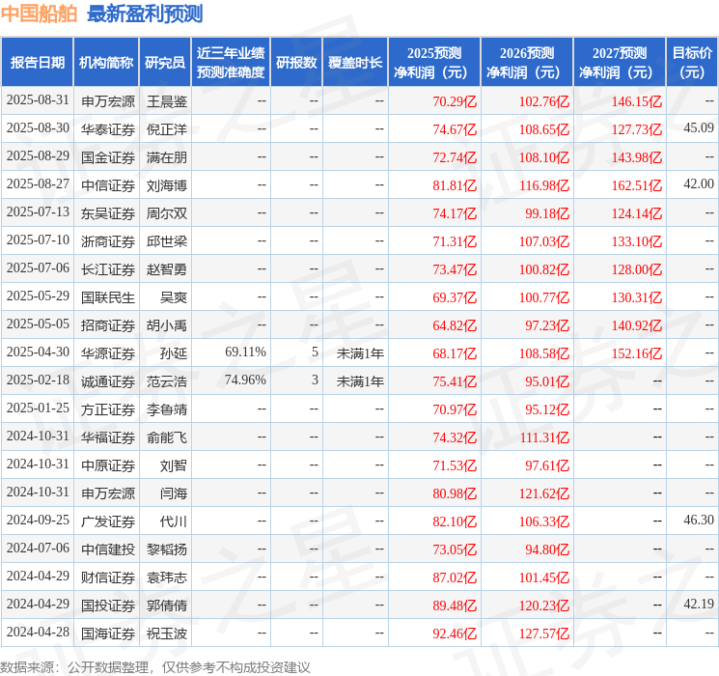Click the 121.62亿 forecast value
The height and width of the screenshot is (676, 719).
pos(544,493)
